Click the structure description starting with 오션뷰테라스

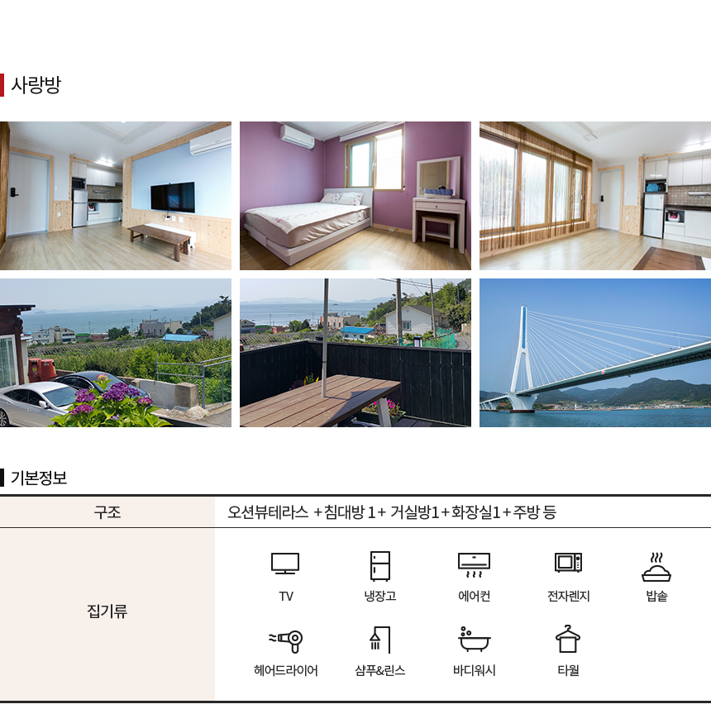(392, 512)
